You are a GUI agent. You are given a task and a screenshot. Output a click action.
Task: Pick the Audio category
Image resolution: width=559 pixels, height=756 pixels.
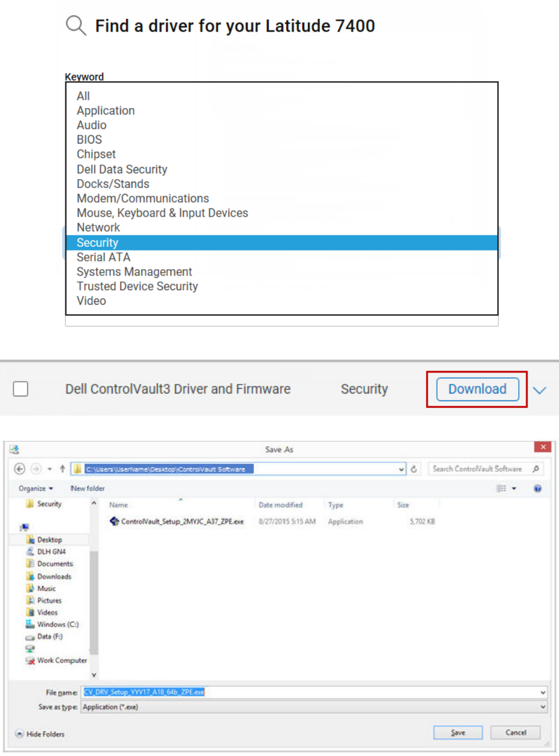92,125
